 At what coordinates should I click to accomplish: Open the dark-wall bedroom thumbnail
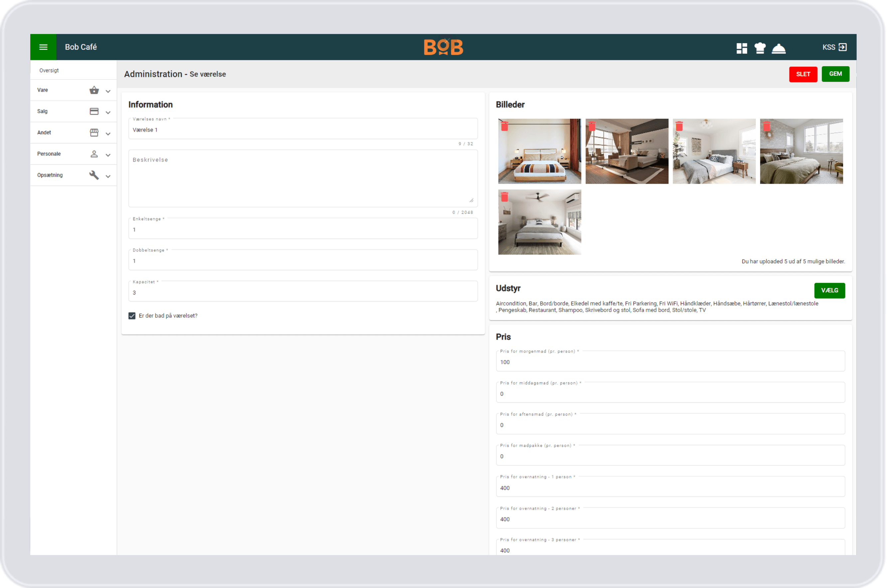coord(627,151)
